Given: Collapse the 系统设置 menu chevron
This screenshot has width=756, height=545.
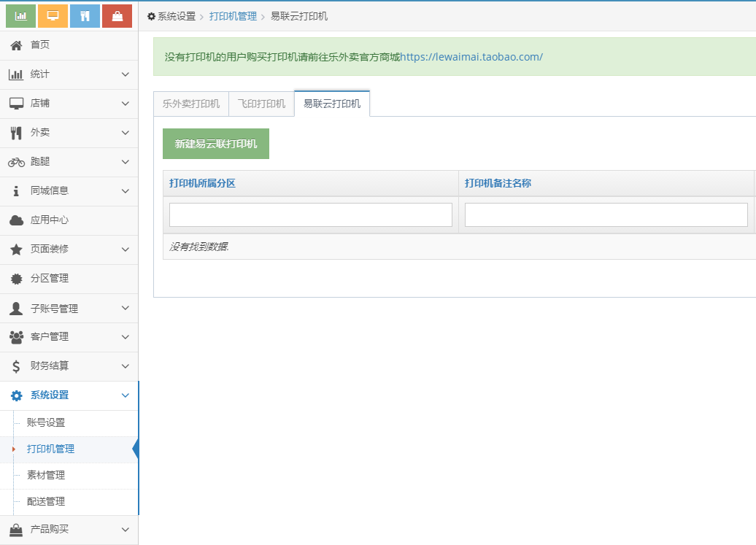Looking at the screenshot, I should click(126, 395).
